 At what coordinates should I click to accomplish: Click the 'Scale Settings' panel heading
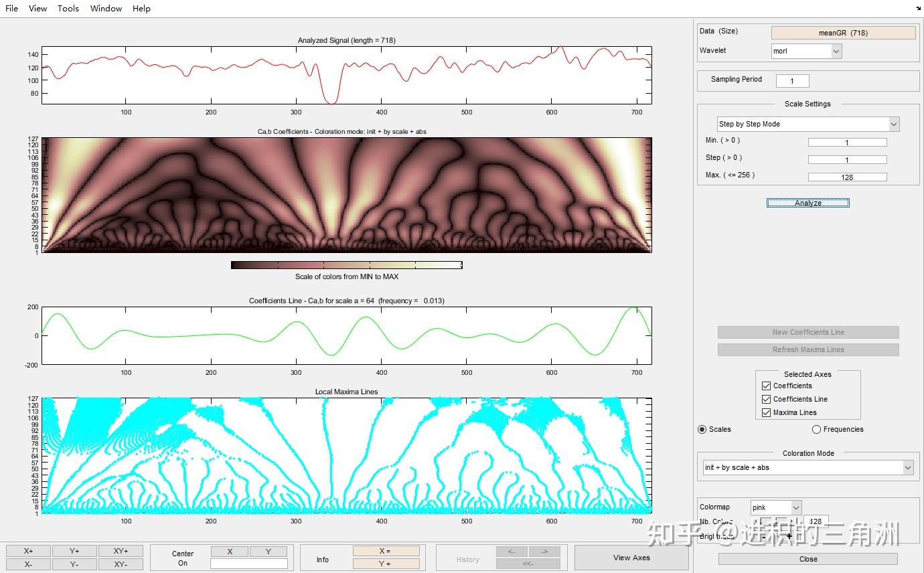807,104
